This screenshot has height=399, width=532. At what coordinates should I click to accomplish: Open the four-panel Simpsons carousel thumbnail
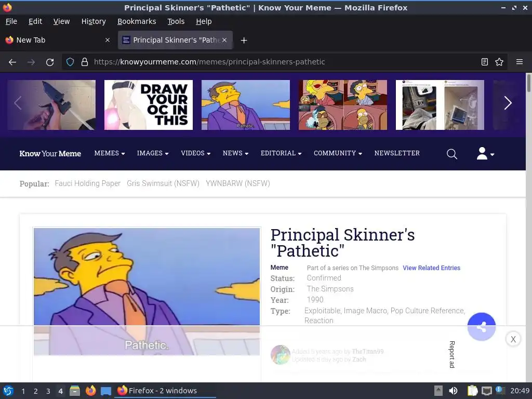(343, 105)
